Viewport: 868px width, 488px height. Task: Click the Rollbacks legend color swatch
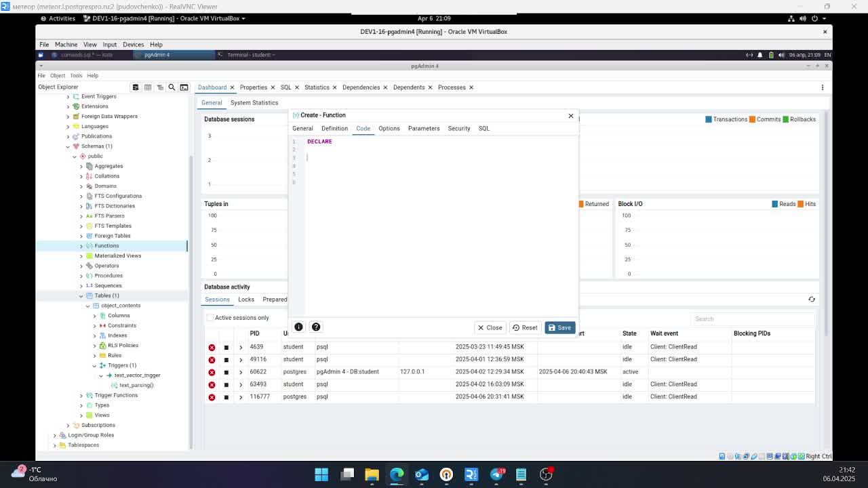pyautogui.click(x=785, y=119)
